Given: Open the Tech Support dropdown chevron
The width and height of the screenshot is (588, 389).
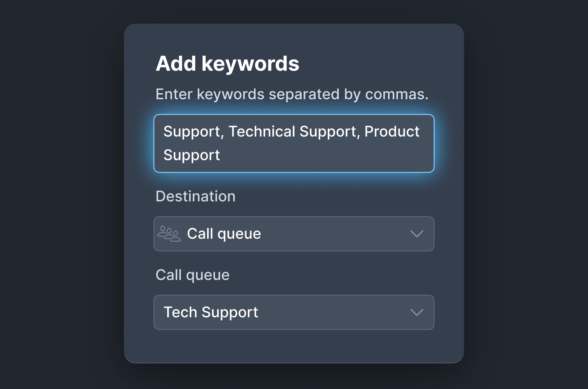Looking at the screenshot, I should click(x=417, y=312).
